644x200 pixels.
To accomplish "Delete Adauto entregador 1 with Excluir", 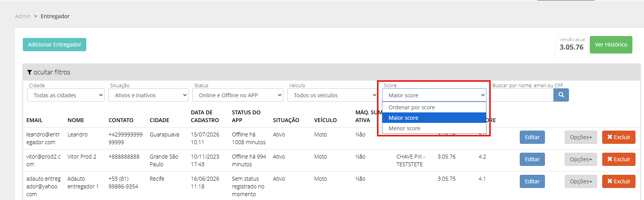I will (619, 181).
